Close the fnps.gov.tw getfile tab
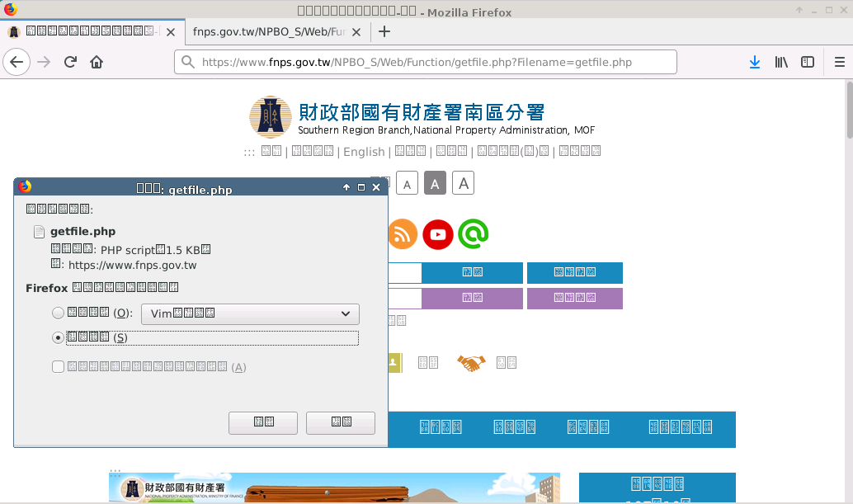Viewport: 853px width, 504px height. point(356,32)
